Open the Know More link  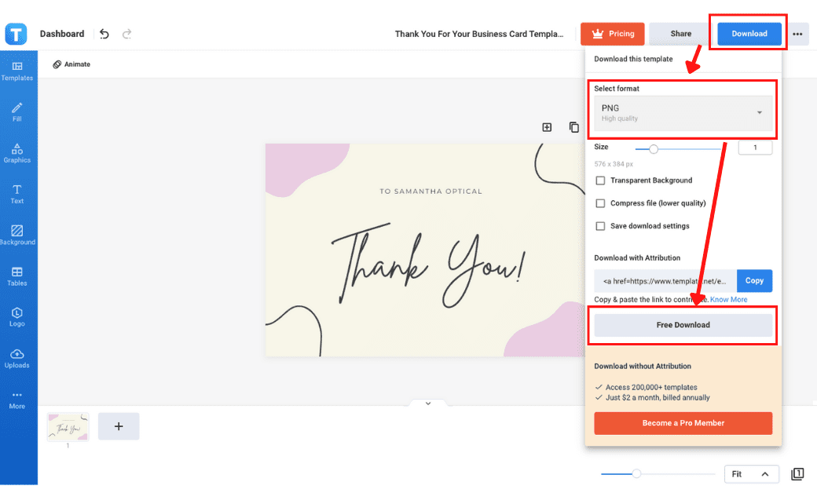pos(728,300)
